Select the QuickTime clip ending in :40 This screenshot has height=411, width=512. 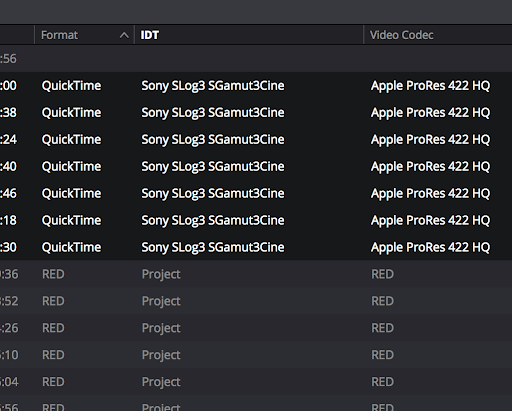[256, 166]
